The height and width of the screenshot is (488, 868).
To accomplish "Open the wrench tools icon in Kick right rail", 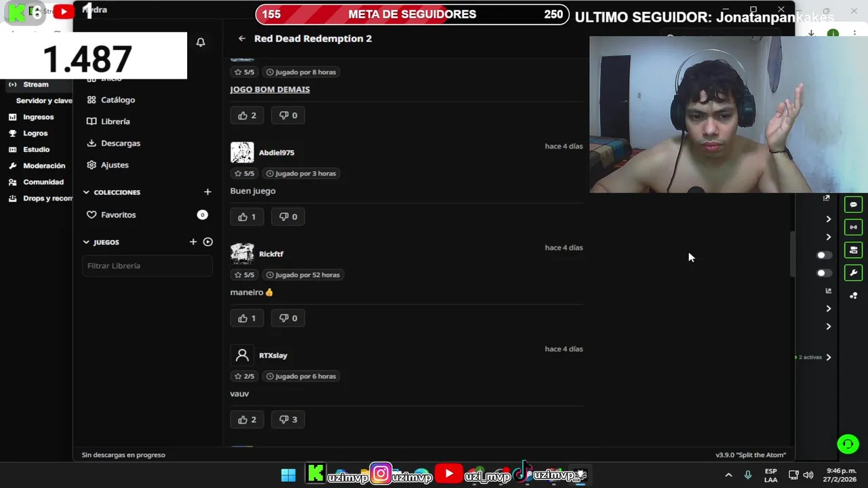I will [853, 273].
